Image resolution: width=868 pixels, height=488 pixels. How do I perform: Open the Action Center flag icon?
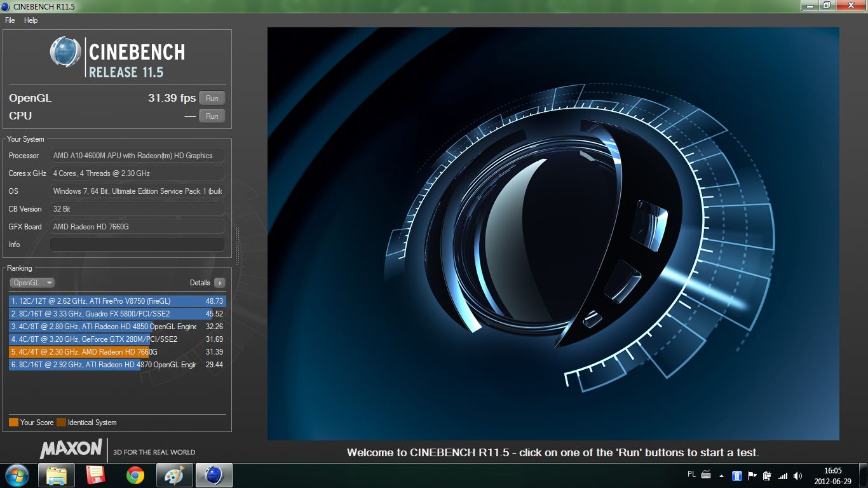(x=752, y=475)
